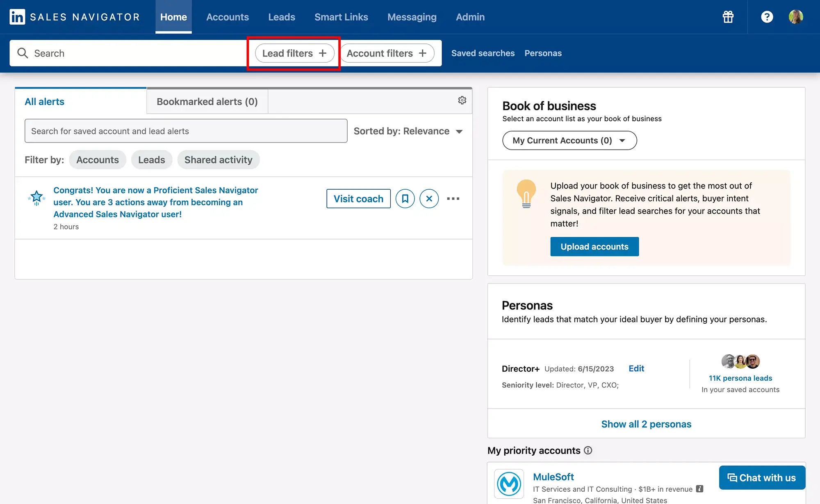Select the Bookmarked alerts tab
The image size is (820, 504).
pyautogui.click(x=207, y=101)
